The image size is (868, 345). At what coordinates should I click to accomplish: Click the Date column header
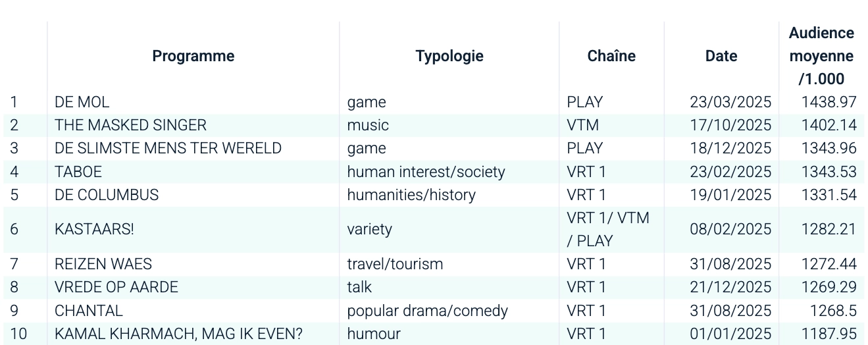721,56
